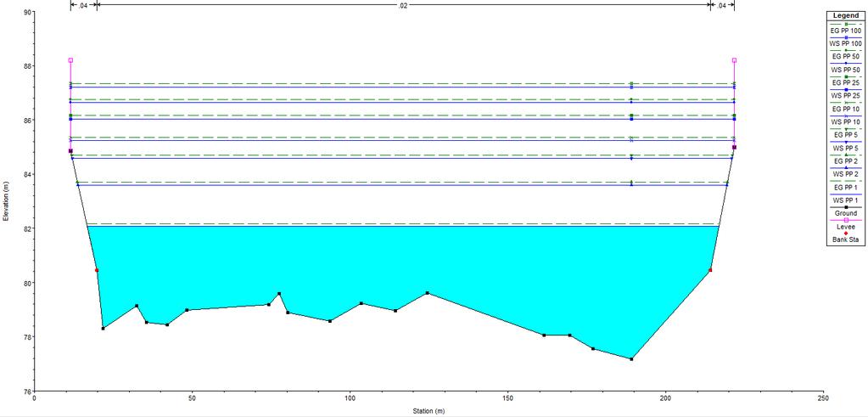
Task: Click the .04 left overbank Manning's n value
Action: point(83,6)
